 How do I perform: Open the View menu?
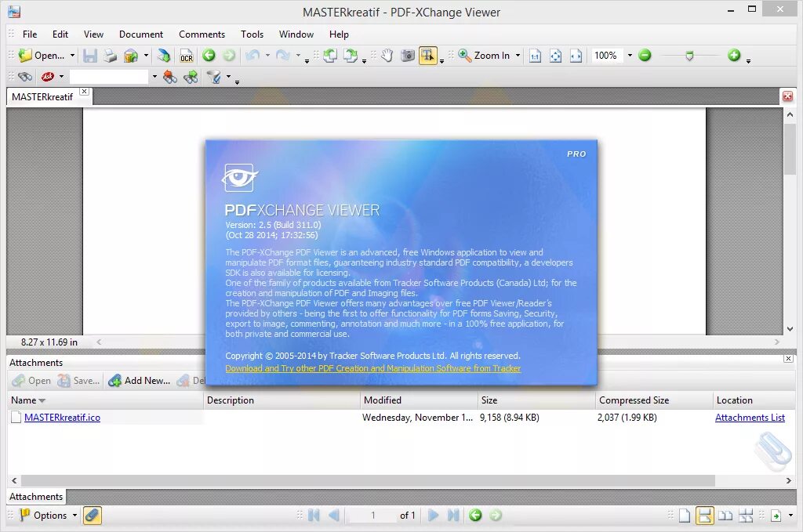pyautogui.click(x=93, y=34)
